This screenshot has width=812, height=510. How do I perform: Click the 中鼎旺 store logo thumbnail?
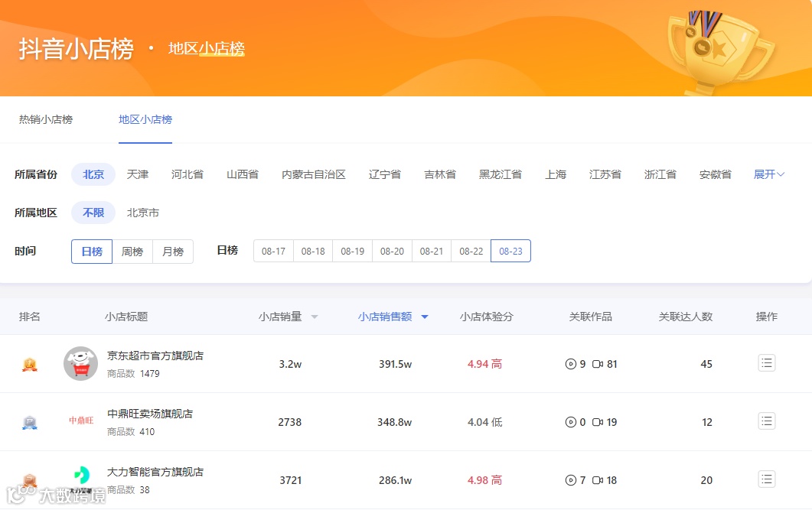point(81,421)
